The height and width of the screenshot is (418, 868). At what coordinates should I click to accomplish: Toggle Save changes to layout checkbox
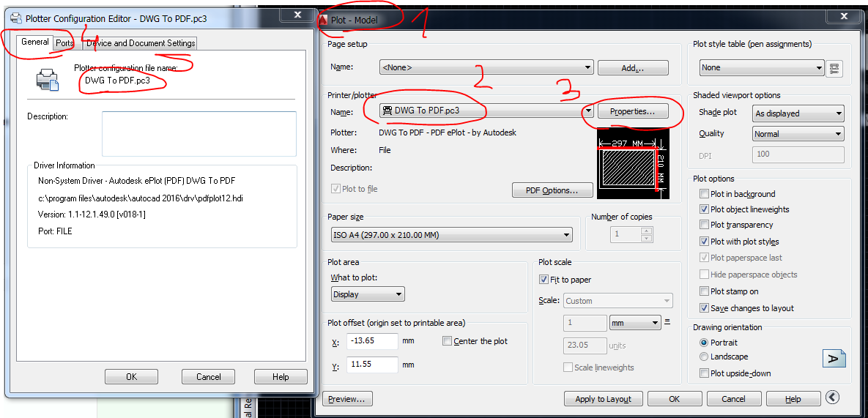point(704,308)
